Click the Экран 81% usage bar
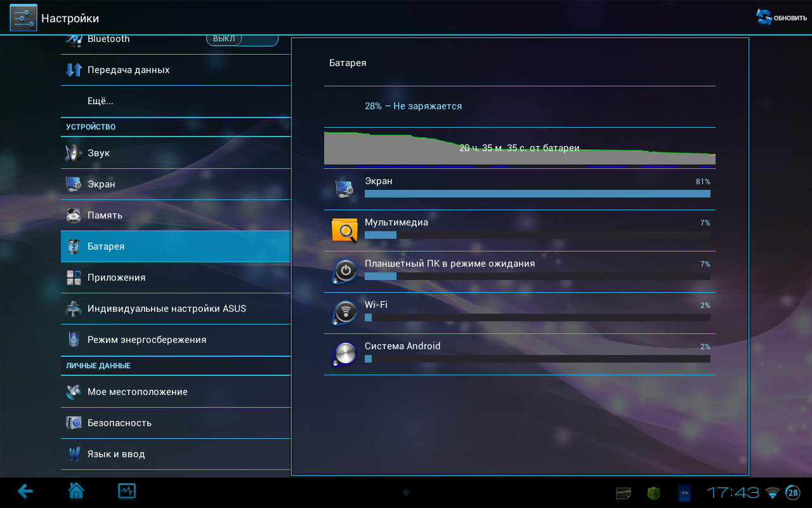This screenshot has width=812, height=508. click(537, 194)
